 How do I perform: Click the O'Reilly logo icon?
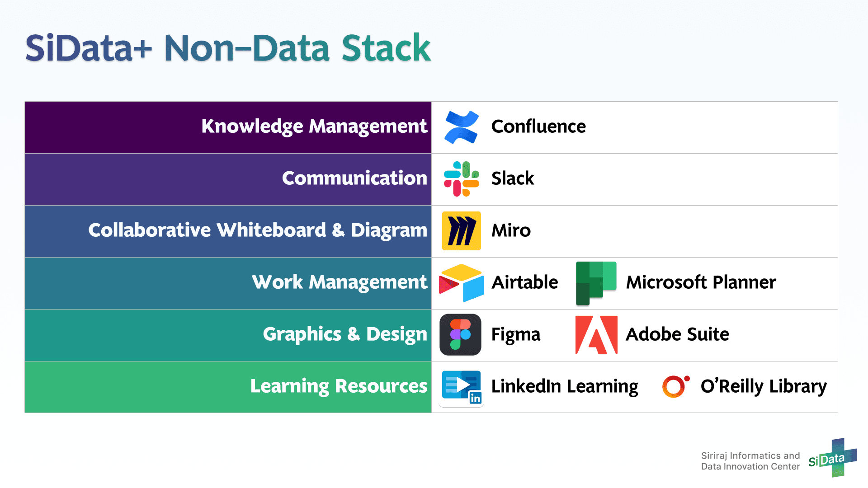pos(675,387)
